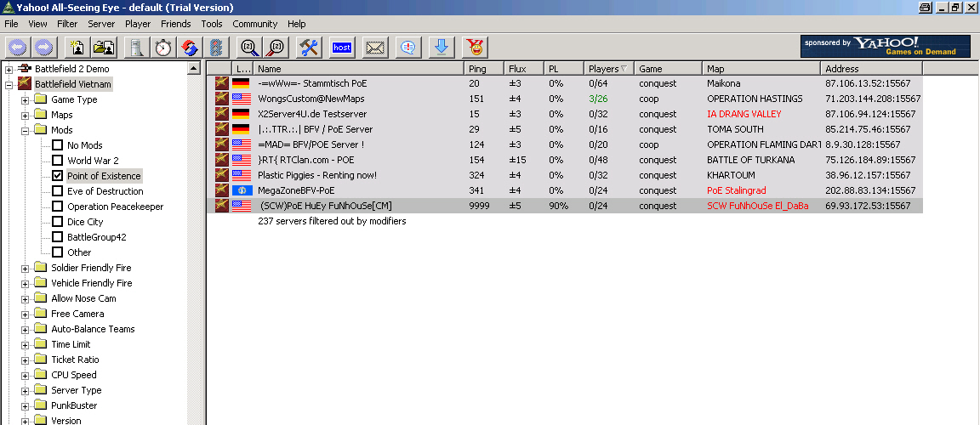Image resolution: width=980 pixels, height=425 pixels.
Task: Open the Friends menu
Action: coord(175,24)
